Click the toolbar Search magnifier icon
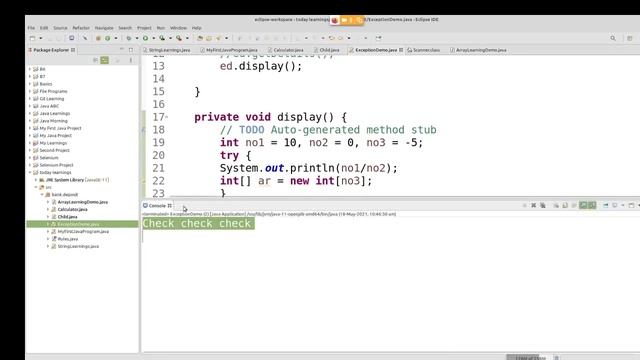Image resolution: width=640 pixels, height=360 pixels. (x=613, y=38)
